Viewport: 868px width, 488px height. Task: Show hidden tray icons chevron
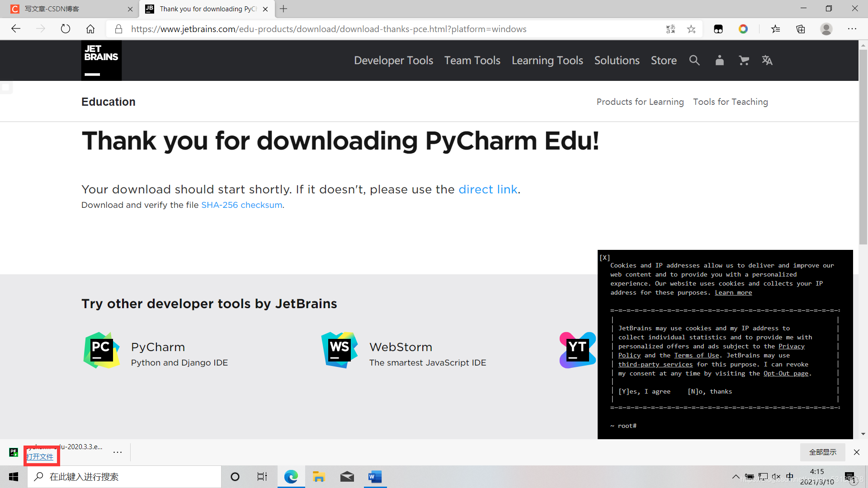point(736,477)
